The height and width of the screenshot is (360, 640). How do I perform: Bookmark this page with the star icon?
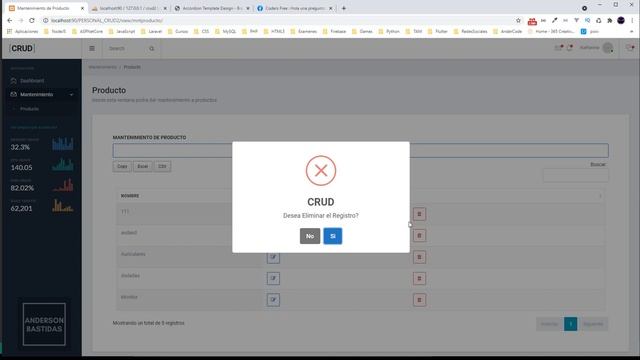tap(518, 20)
